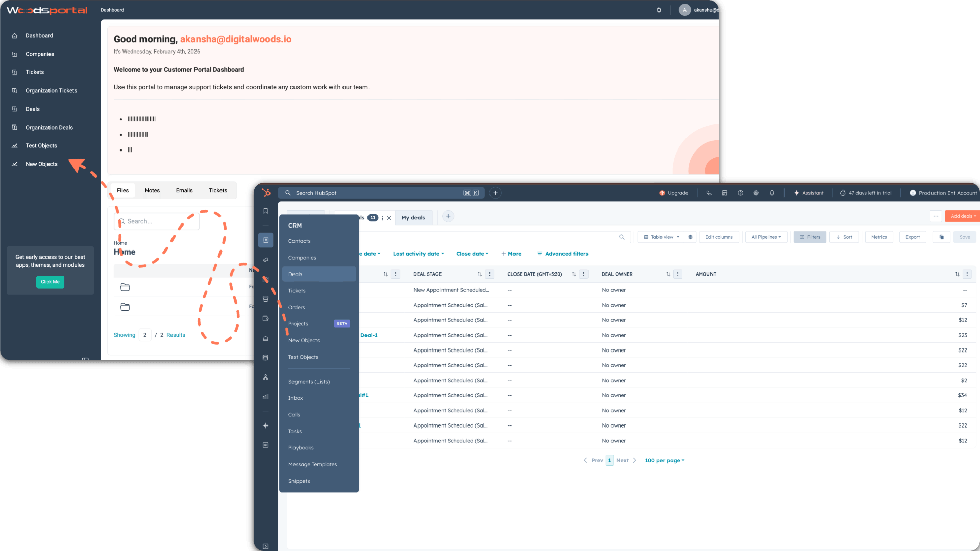Open the HubSpot settings gear icon
The height and width of the screenshot is (551, 980).
click(756, 193)
